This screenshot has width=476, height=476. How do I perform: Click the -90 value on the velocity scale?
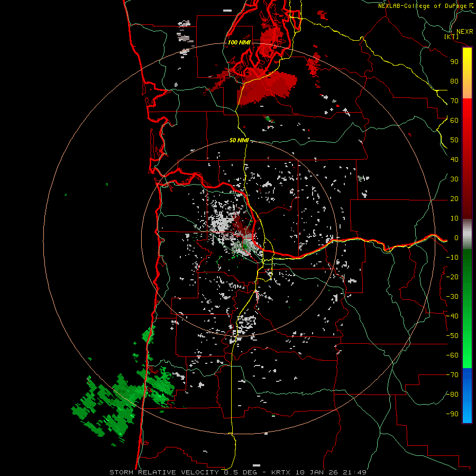coord(452,414)
